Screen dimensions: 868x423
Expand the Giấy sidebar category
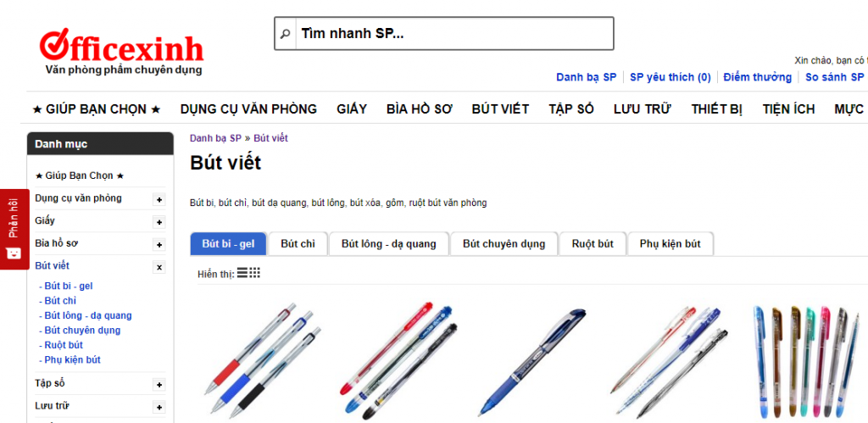[159, 222]
